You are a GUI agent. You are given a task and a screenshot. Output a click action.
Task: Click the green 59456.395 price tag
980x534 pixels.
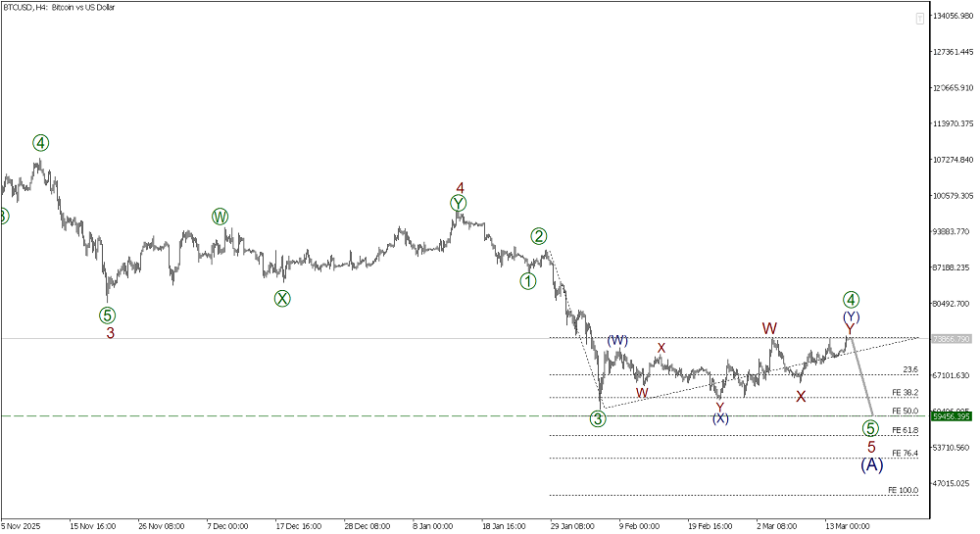point(951,416)
